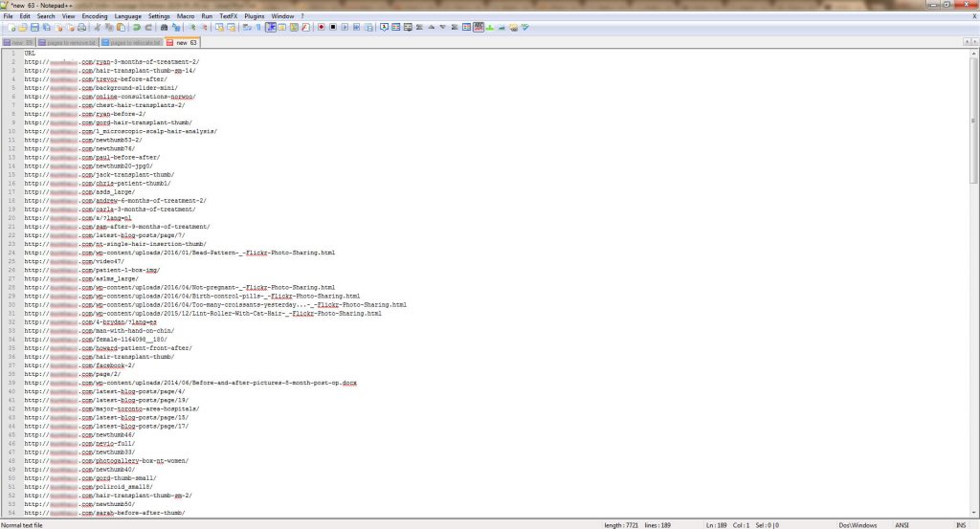Toggle synchronized vertical scrolling icon

219,28
